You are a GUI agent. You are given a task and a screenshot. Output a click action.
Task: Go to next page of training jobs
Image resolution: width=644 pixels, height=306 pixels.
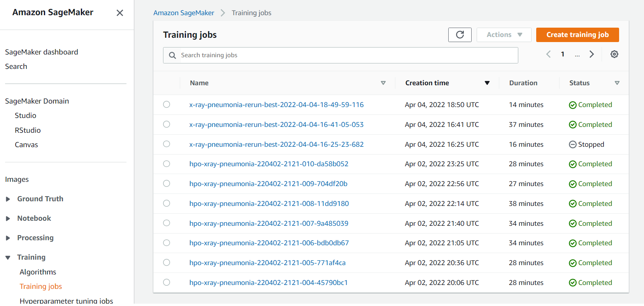coord(591,54)
